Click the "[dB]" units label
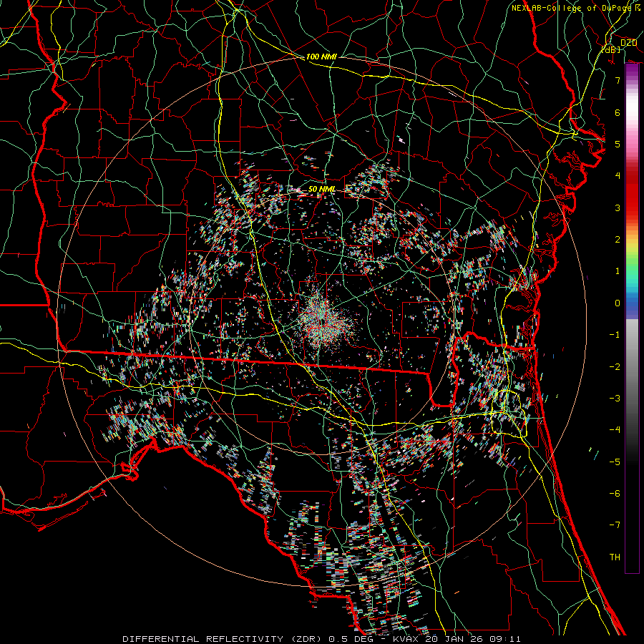Image resolution: width=644 pixels, height=644 pixels. coord(611,49)
